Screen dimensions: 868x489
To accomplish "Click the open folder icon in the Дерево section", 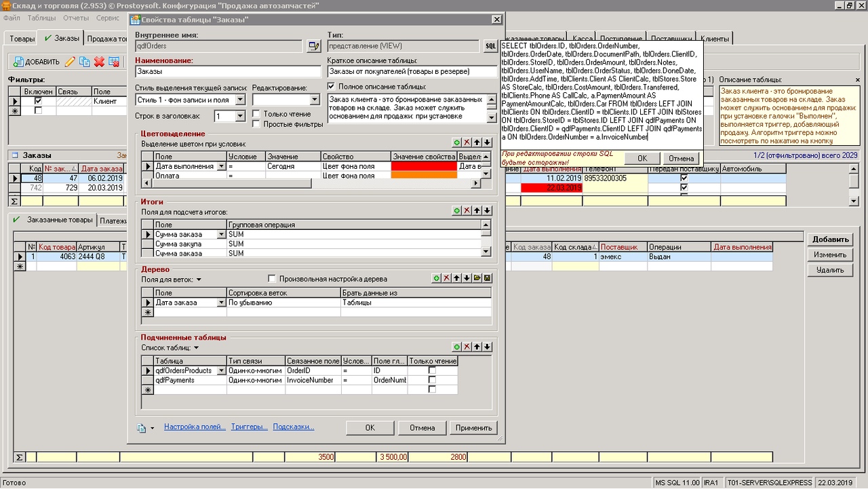I will coord(477,279).
